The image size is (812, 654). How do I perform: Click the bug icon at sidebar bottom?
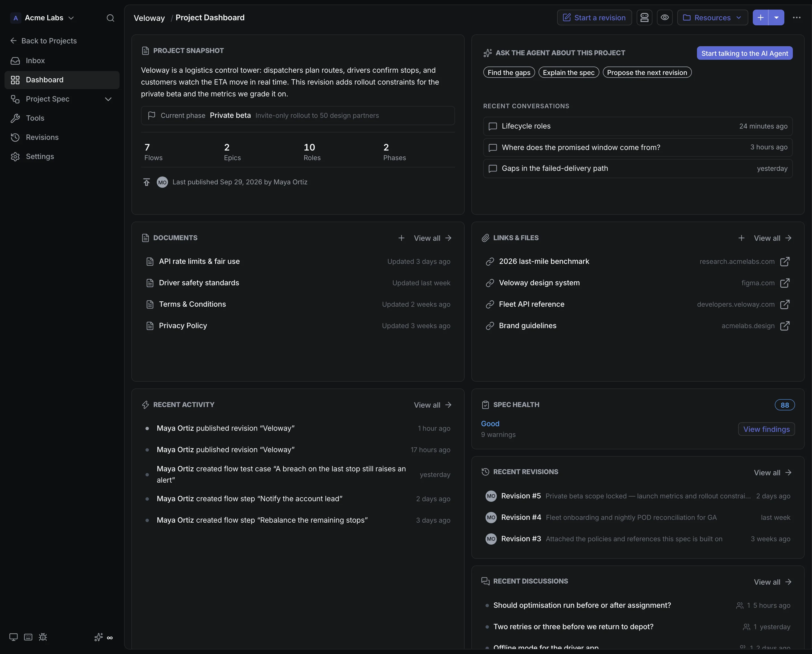pyautogui.click(x=43, y=637)
